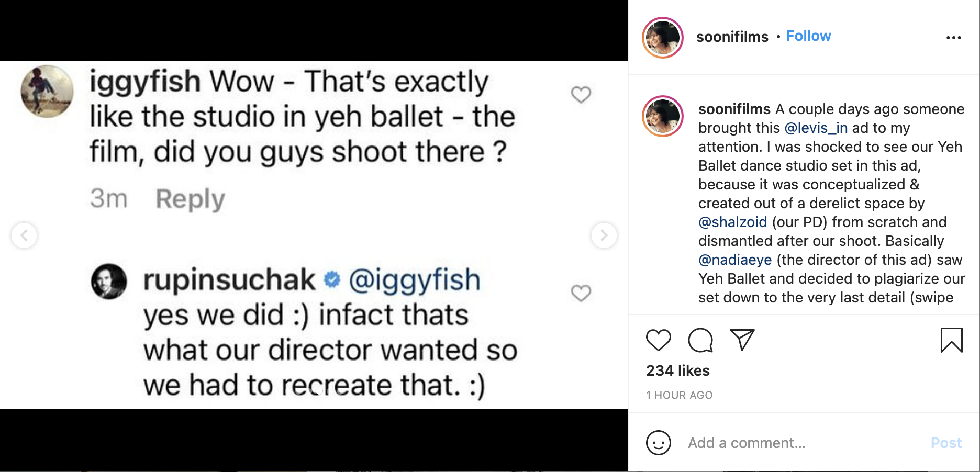Open the @shalzoid mention link

(x=732, y=222)
